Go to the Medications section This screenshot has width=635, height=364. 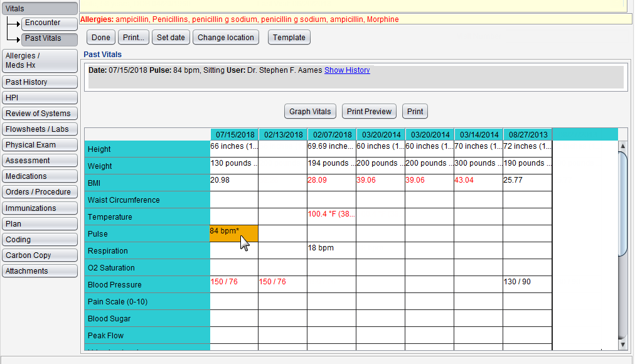[x=40, y=176]
